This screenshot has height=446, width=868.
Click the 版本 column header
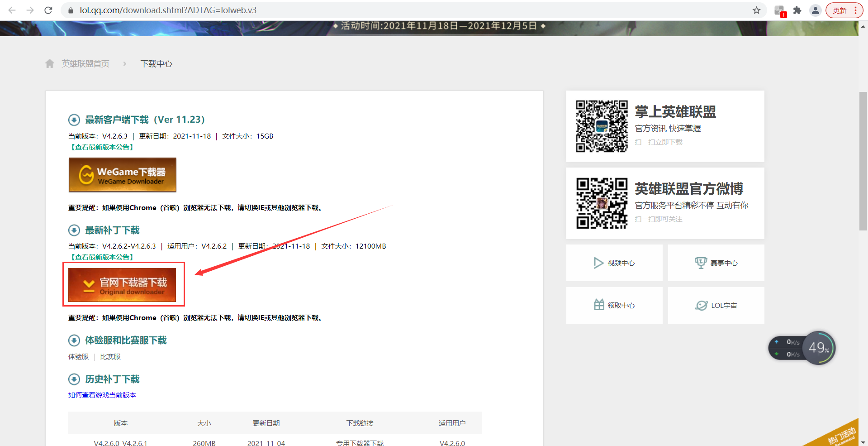(x=120, y=423)
